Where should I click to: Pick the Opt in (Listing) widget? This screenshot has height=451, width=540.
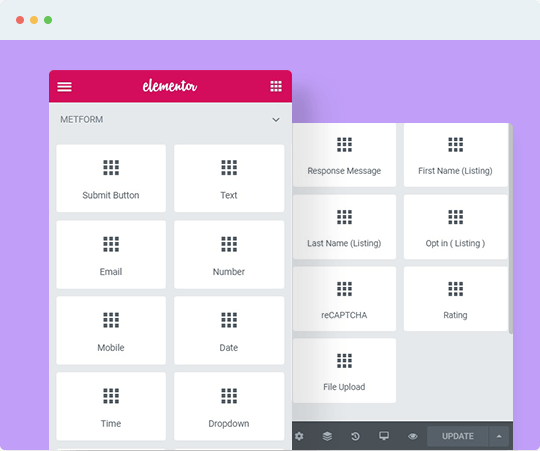point(455,227)
